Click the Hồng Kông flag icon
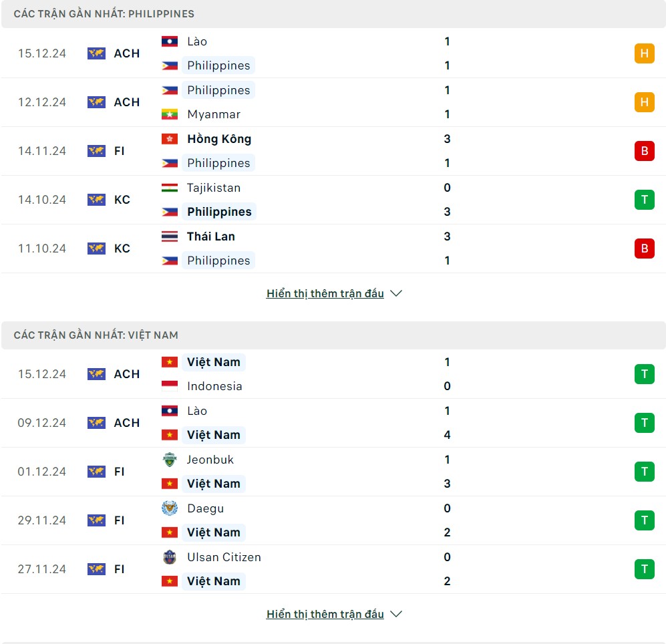 (x=170, y=139)
